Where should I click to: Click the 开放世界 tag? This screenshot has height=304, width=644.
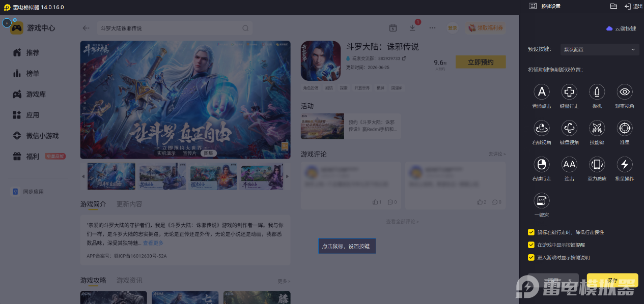362,88
